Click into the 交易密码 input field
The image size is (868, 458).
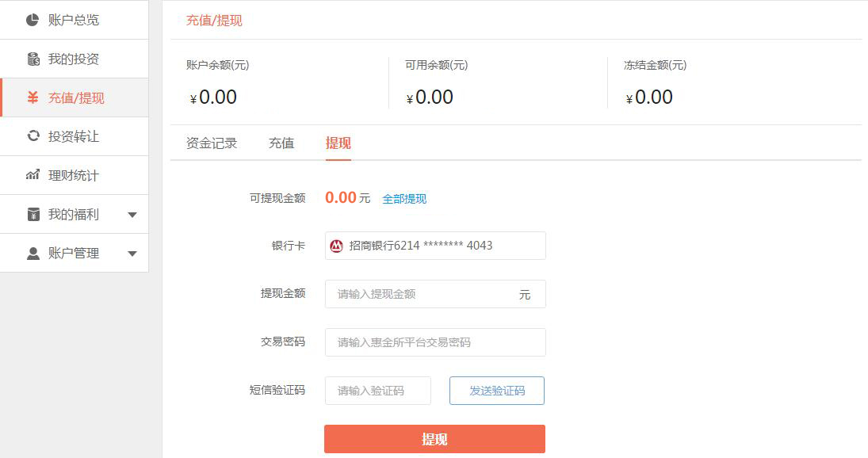[435, 342]
